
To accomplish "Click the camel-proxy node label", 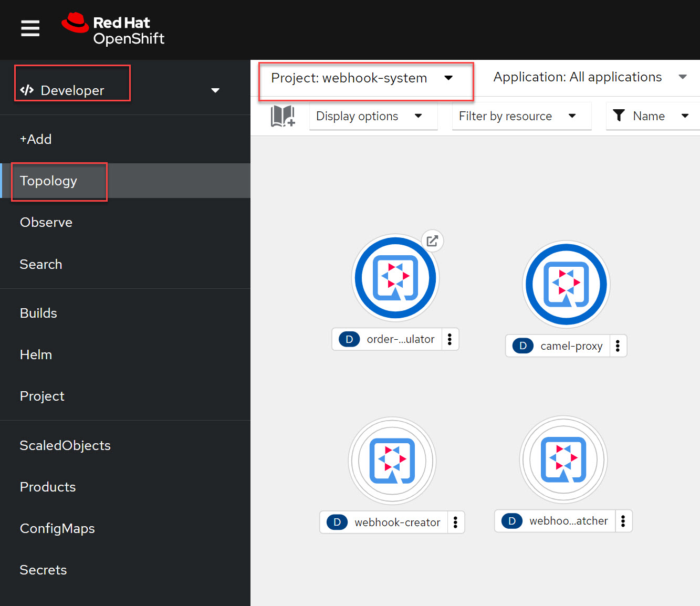I will click(x=571, y=346).
